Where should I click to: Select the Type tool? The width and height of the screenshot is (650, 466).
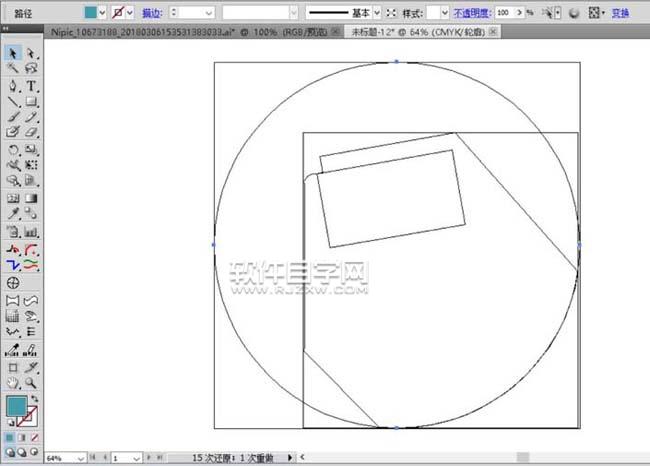pos(31,86)
